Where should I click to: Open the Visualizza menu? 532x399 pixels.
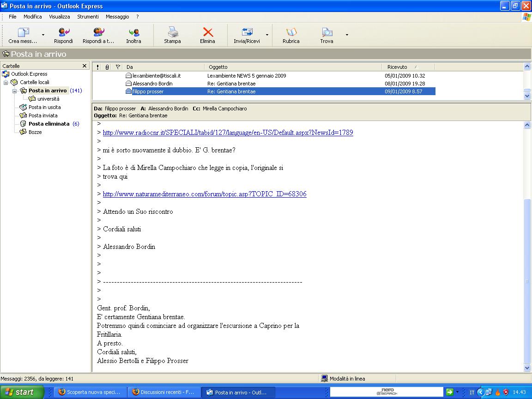coord(60,17)
